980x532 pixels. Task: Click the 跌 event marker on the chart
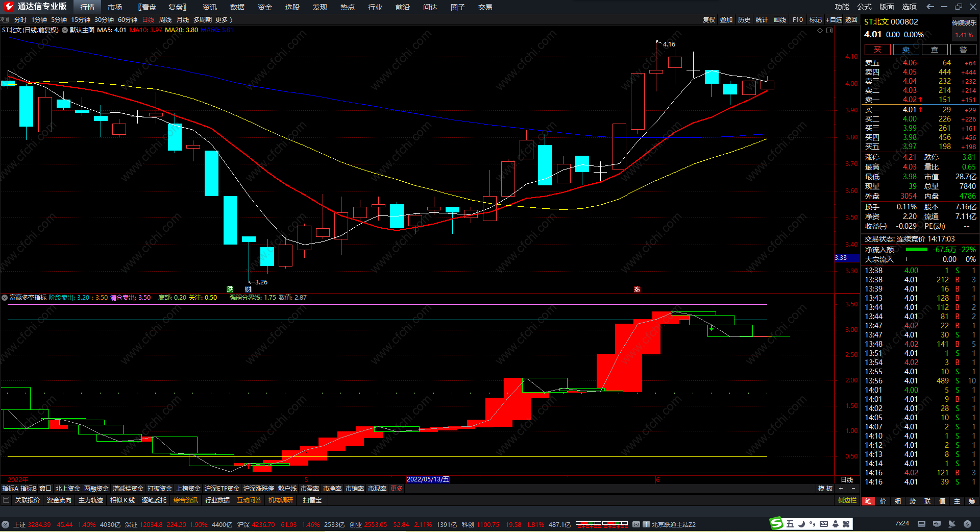[230, 289]
